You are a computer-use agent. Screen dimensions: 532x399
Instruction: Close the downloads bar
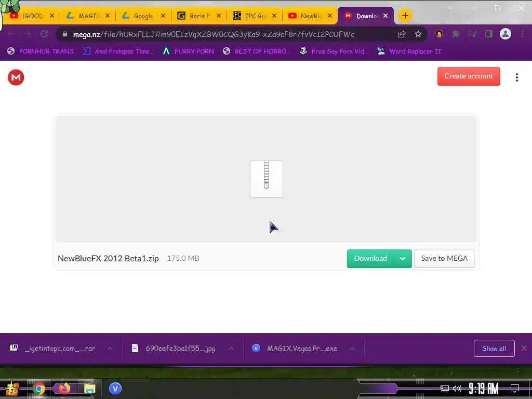pyautogui.click(x=524, y=348)
